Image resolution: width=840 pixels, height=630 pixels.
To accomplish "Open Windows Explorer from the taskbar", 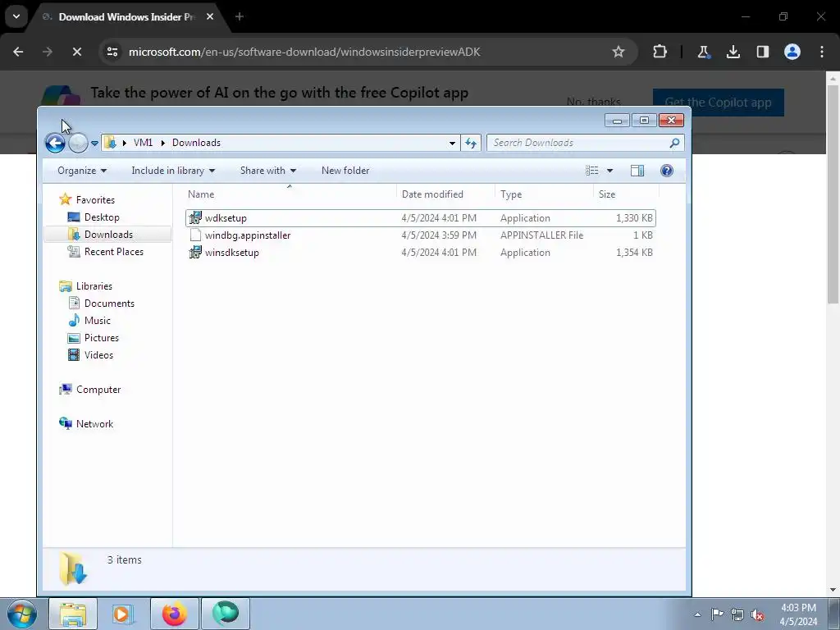I will [x=73, y=614].
